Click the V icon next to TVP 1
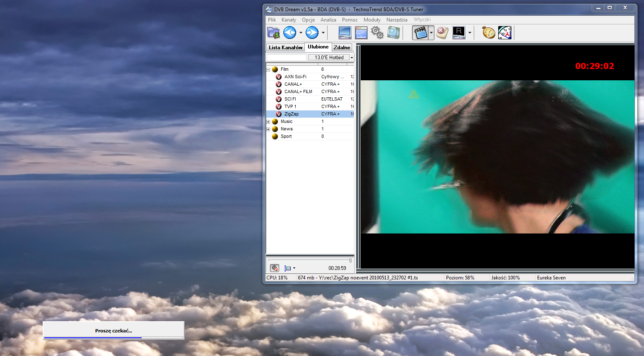Viewport: 644px width, 356px height. [x=279, y=106]
